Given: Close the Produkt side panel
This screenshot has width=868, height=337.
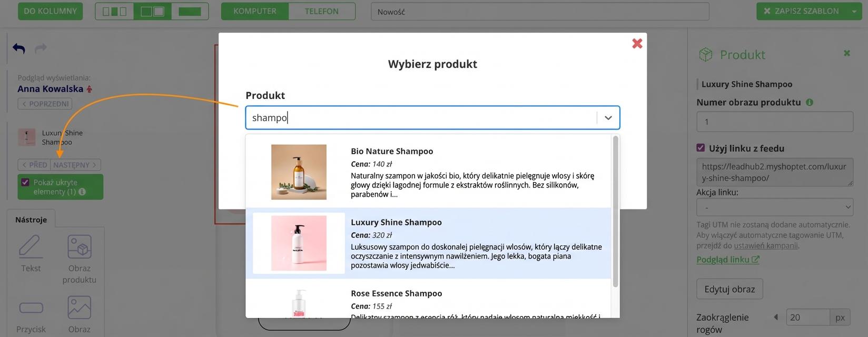Looking at the screenshot, I should 847,53.
